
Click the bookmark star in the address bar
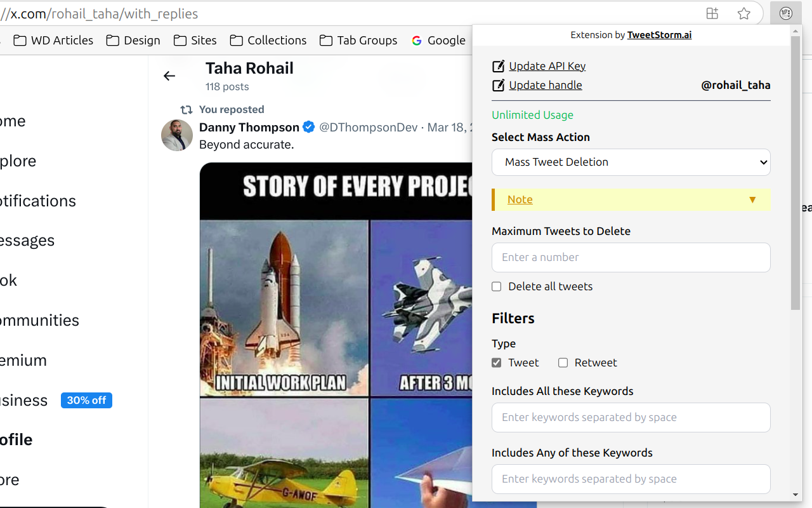coord(743,13)
